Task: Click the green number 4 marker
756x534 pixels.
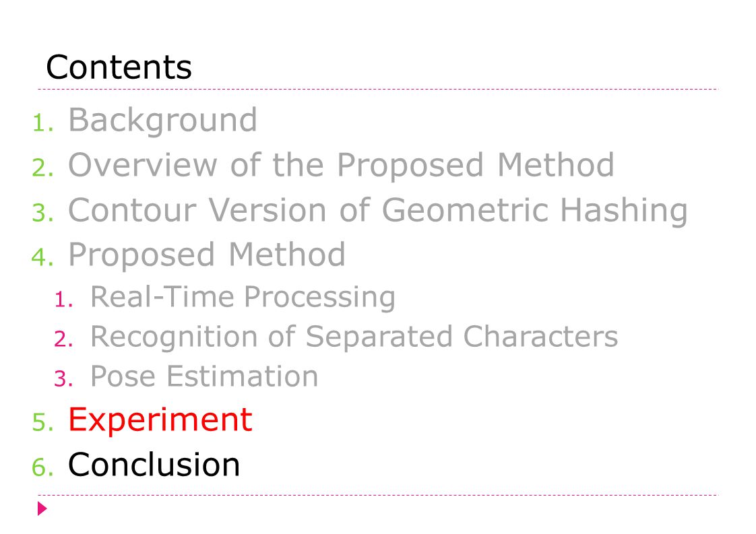Action: (43, 257)
